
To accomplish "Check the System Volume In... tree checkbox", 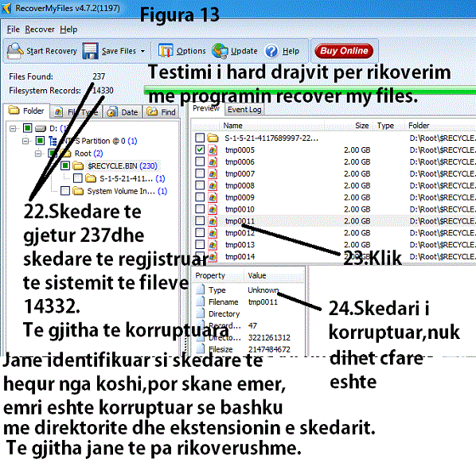I will click(x=65, y=191).
